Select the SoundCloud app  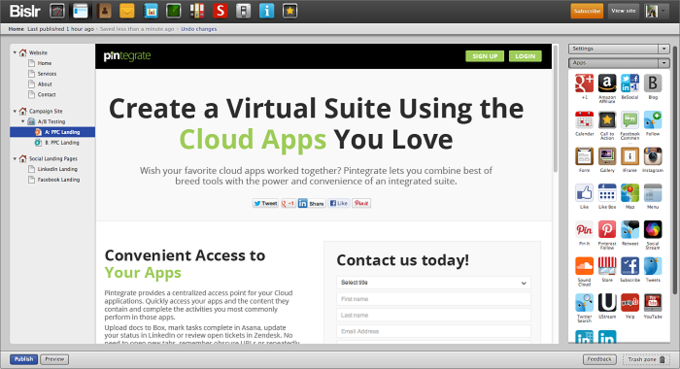(584, 266)
